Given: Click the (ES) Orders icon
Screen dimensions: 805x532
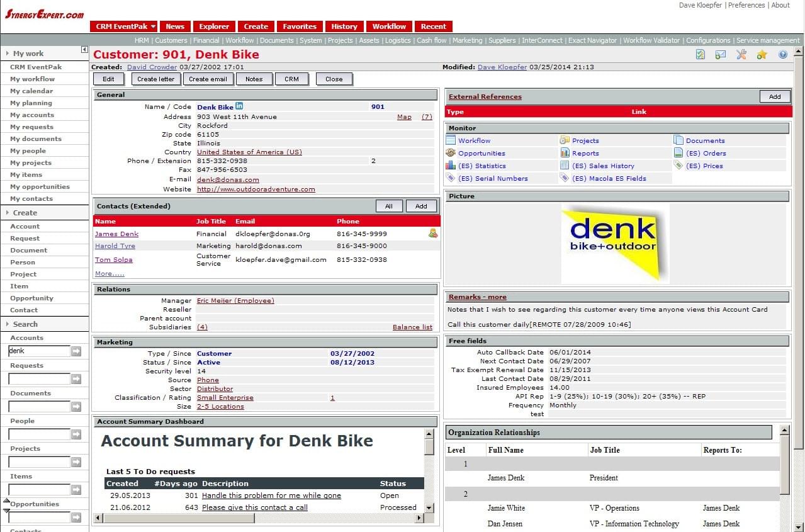Looking at the screenshot, I should [x=678, y=153].
